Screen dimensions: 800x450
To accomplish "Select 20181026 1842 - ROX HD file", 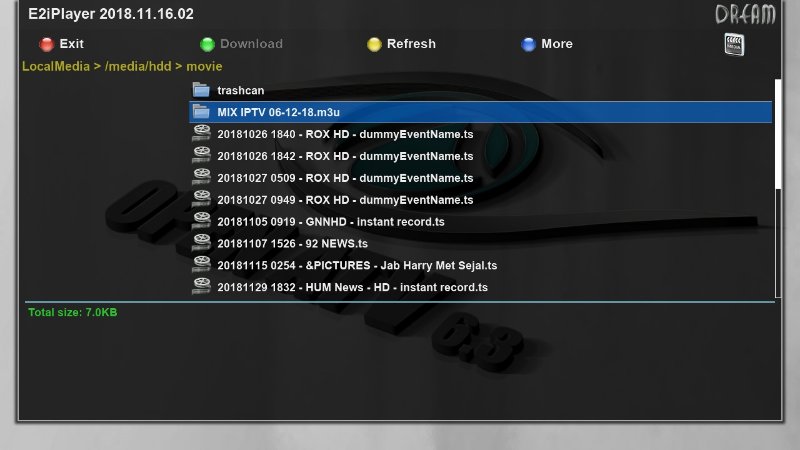I will click(481, 156).
